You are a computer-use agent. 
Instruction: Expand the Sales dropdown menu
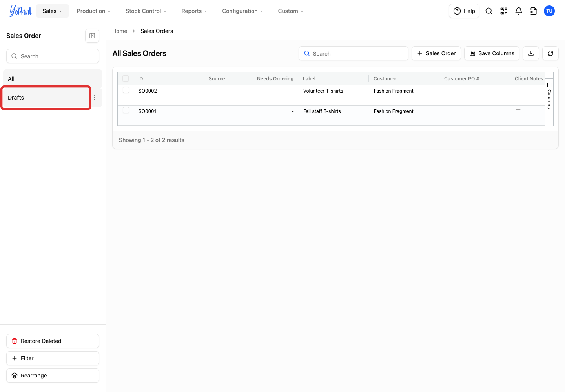(53, 11)
